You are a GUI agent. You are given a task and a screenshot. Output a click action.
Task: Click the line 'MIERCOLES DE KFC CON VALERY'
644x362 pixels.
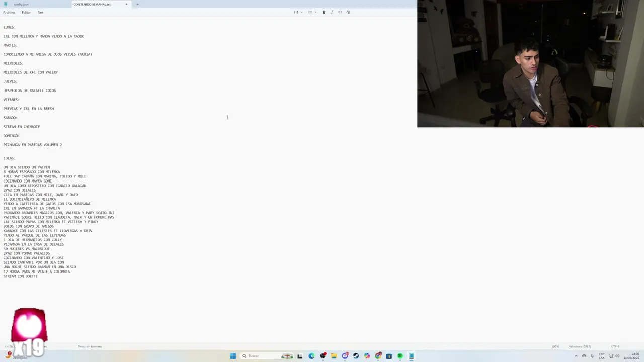coord(31,72)
